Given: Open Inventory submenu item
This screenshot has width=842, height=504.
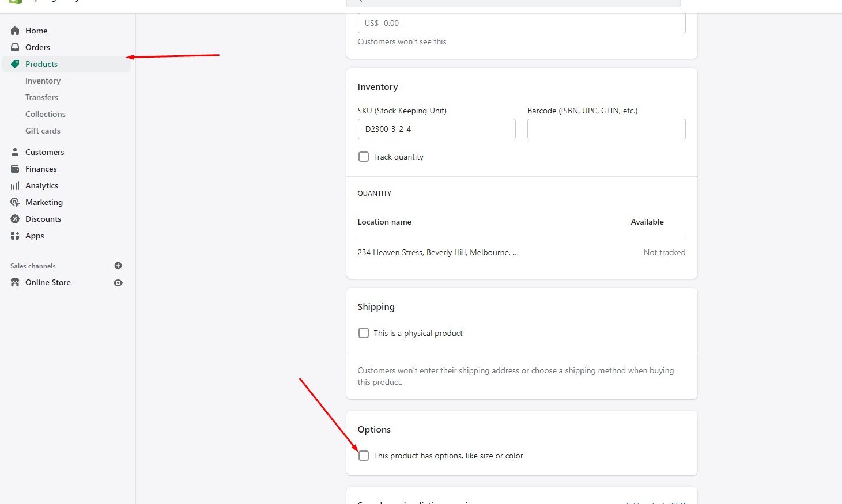Looking at the screenshot, I should tap(43, 81).
